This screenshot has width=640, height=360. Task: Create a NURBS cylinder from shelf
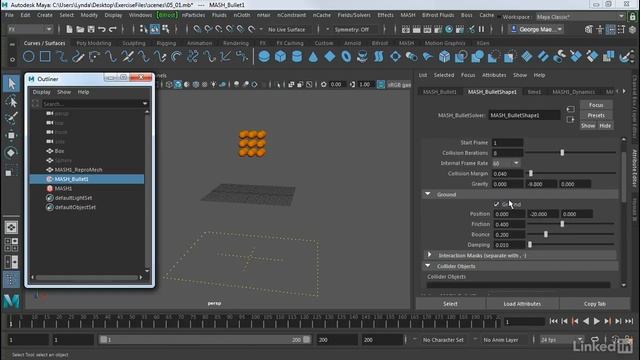click(297, 56)
